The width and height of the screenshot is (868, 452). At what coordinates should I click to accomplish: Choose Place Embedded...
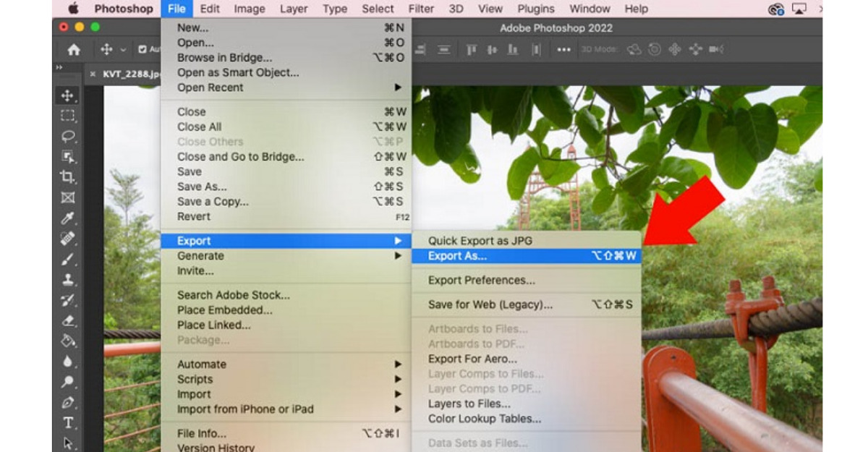(286, 310)
